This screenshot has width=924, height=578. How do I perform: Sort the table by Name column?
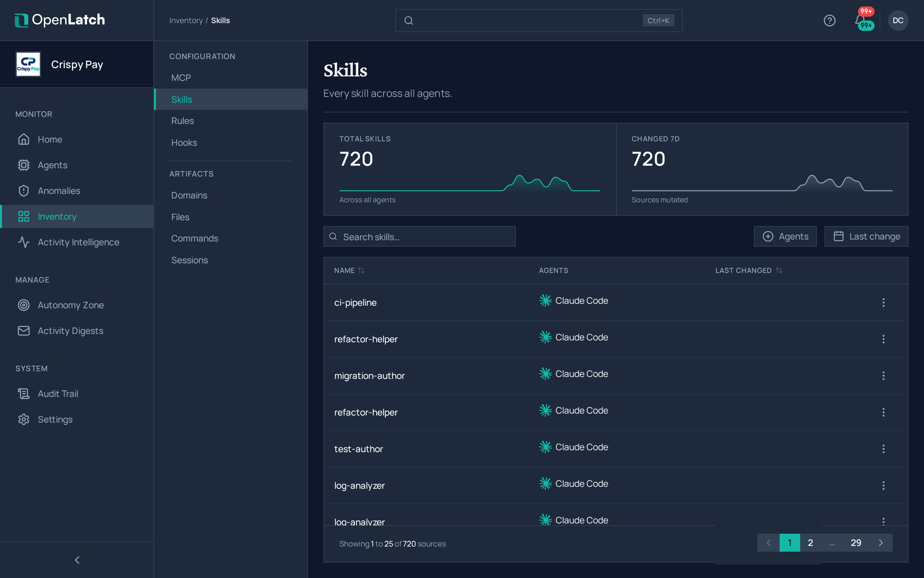(349, 270)
